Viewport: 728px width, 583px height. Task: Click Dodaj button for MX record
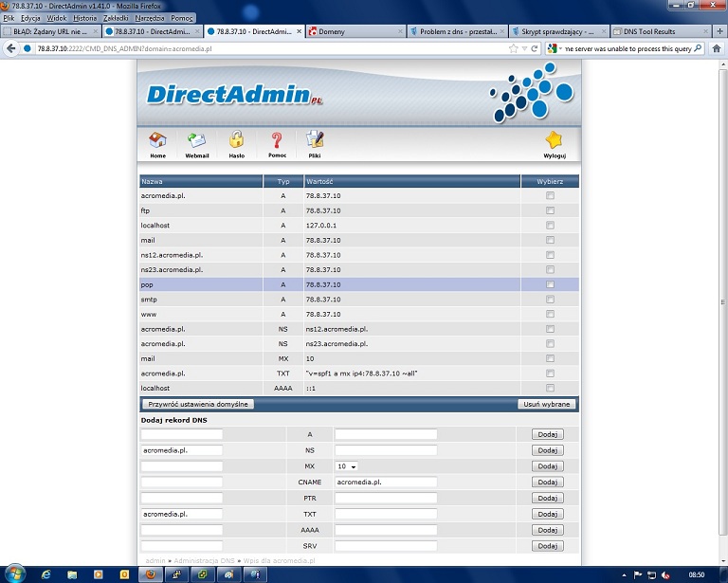pyautogui.click(x=547, y=466)
